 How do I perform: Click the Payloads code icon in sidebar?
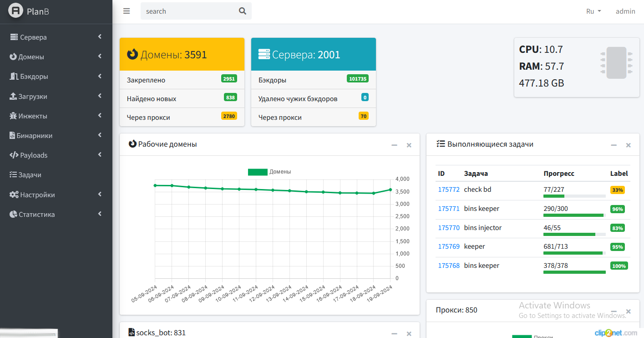pos(14,155)
